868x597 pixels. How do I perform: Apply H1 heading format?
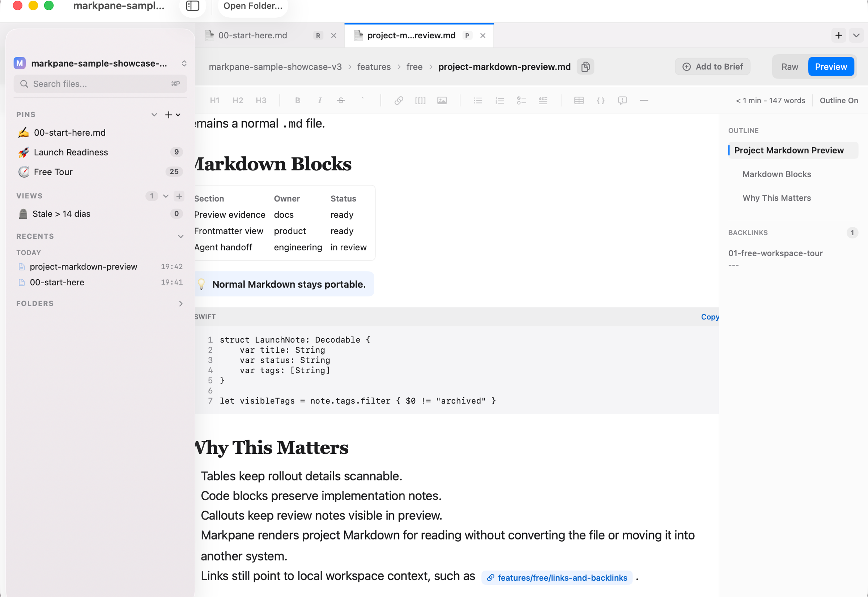[x=214, y=100]
